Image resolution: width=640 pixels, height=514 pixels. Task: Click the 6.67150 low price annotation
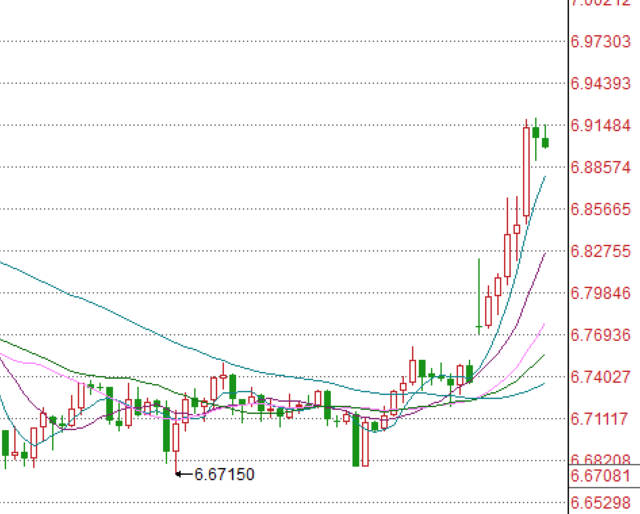click(224, 474)
